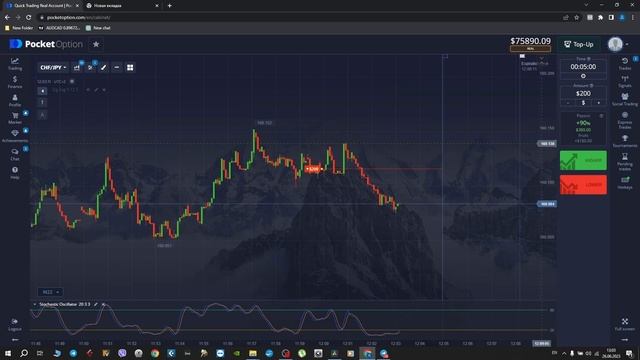Open the Achievements diamond icon

pos(15,136)
